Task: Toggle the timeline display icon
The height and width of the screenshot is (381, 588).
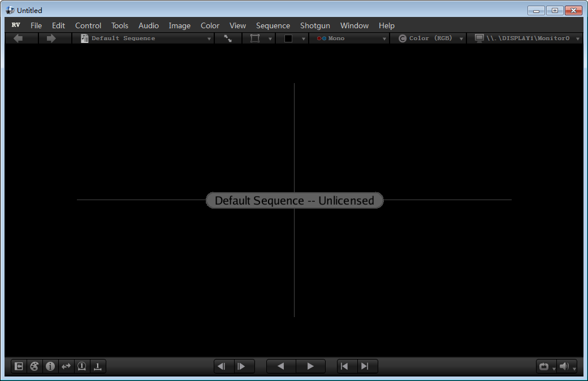Action: [97, 366]
